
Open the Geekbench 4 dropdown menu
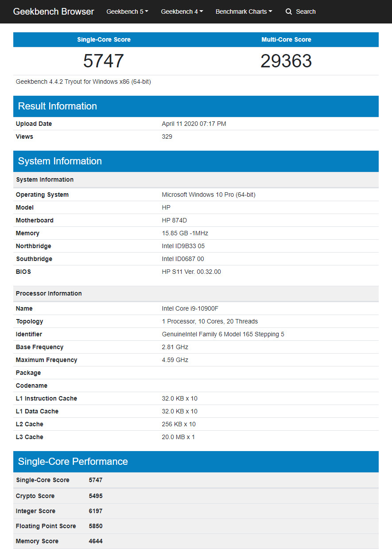(182, 12)
